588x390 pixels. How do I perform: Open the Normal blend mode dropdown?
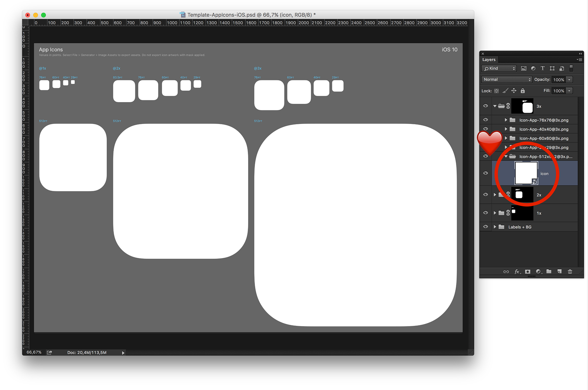pos(507,79)
